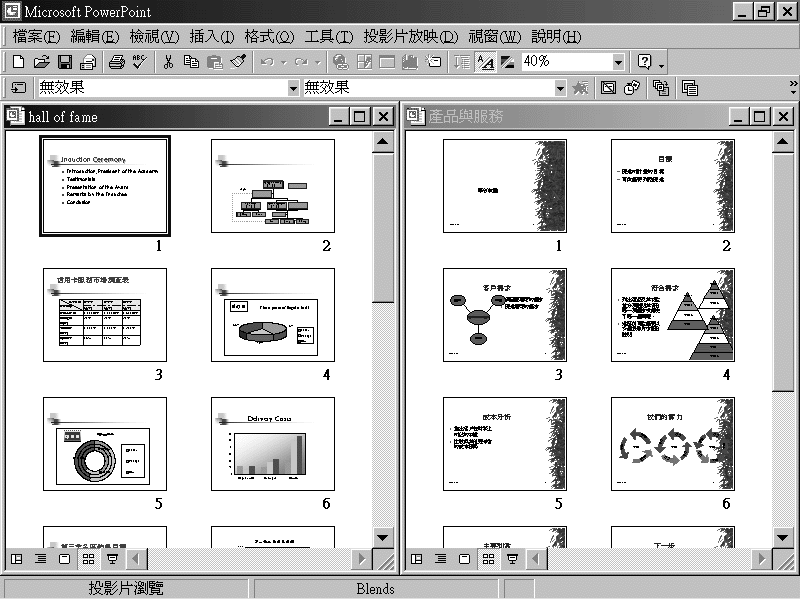Print using the printer icon
This screenshot has width=800, height=600.
117,62
